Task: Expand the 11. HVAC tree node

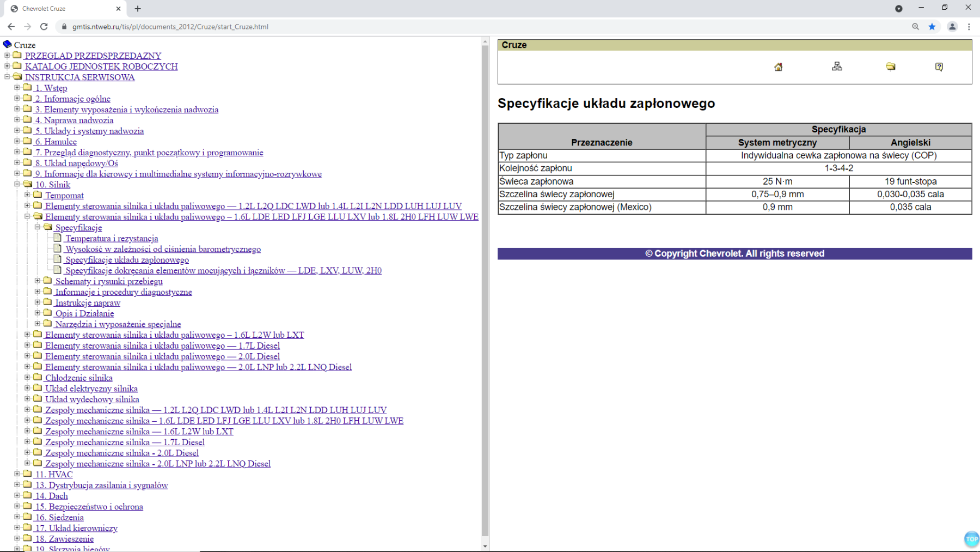Action: click(x=17, y=474)
